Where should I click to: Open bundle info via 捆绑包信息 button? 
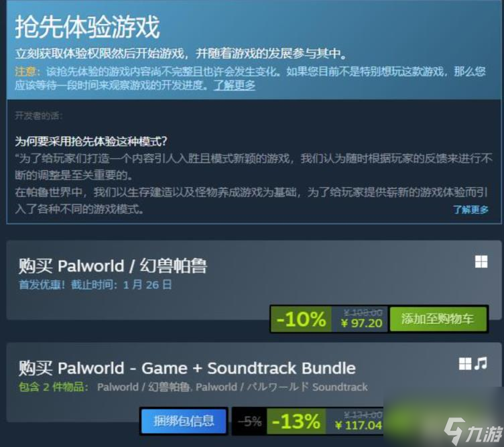(184, 421)
